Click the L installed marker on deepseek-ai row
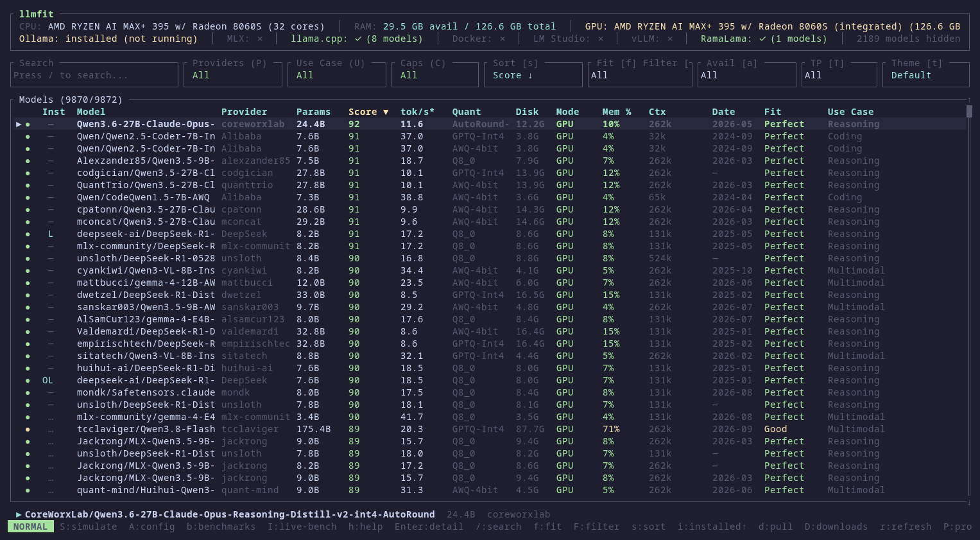Image resolution: width=980 pixels, height=540 pixels. (51, 234)
